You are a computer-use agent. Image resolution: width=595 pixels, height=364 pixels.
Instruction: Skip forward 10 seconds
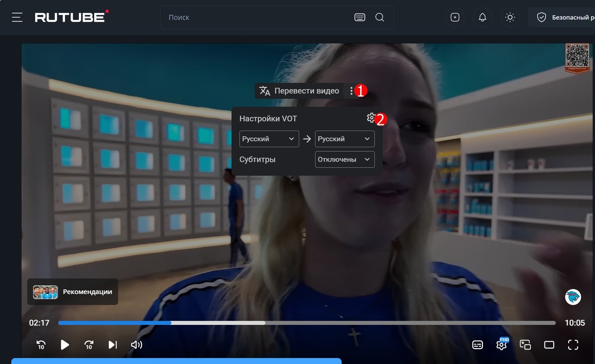(x=89, y=345)
